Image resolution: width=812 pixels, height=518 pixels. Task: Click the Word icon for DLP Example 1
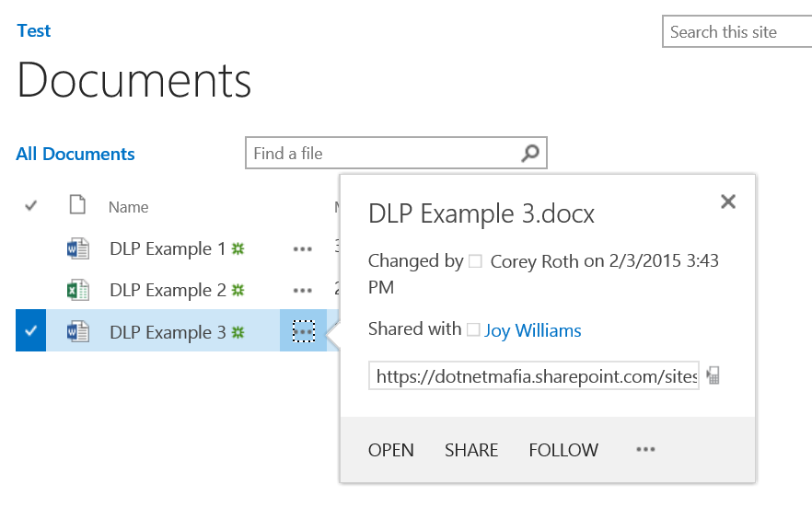[78, 249]
